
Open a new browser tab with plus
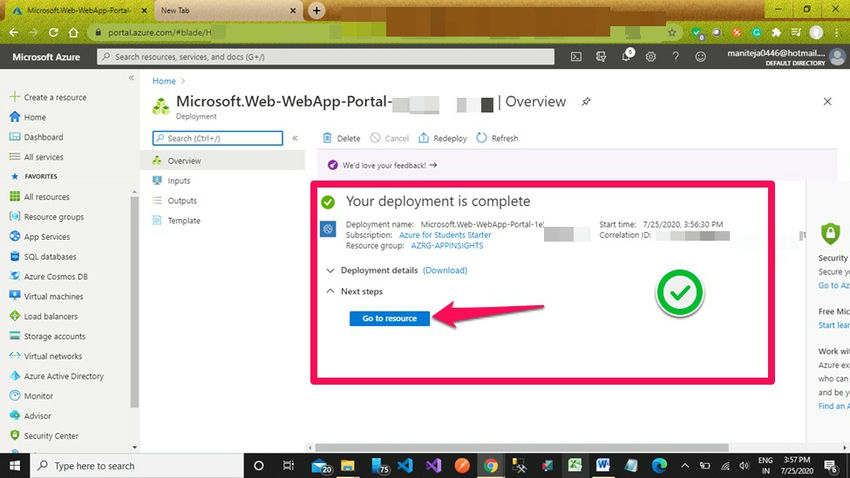[x=317, y=10]
